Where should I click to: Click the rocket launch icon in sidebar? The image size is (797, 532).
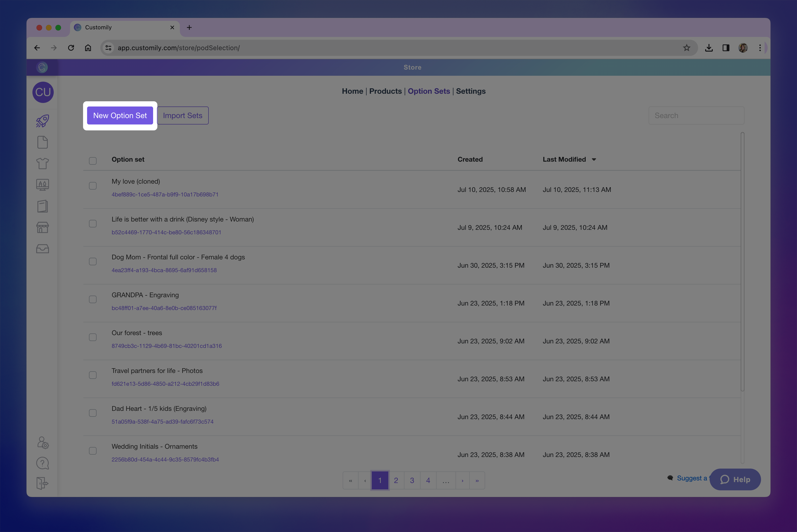point(43,121)
